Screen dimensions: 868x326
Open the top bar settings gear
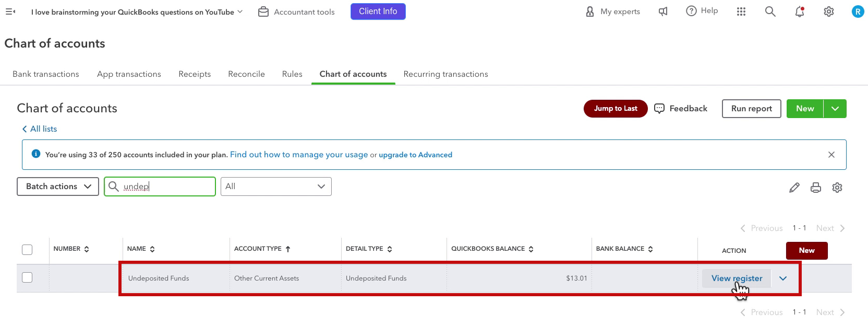828,11
